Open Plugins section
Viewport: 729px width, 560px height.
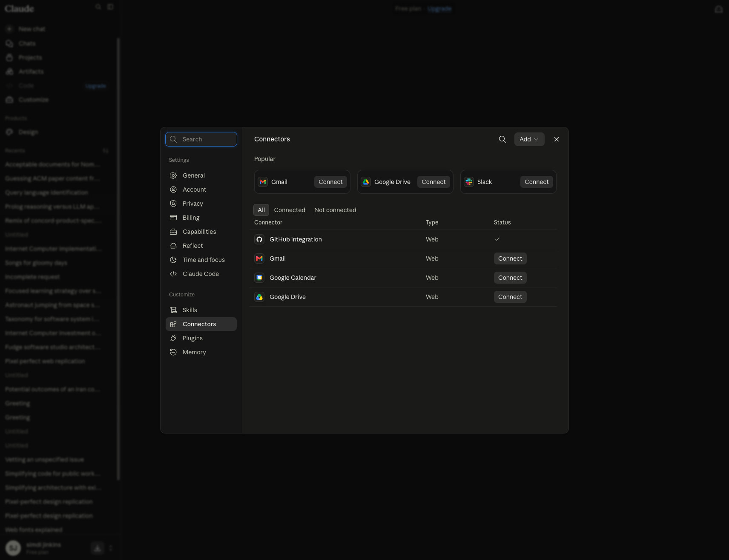201,338
